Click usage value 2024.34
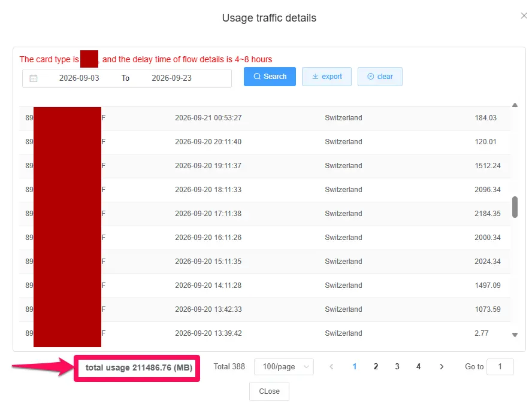Viewport: 532px width, 407px height. click(x=488, y=262)
